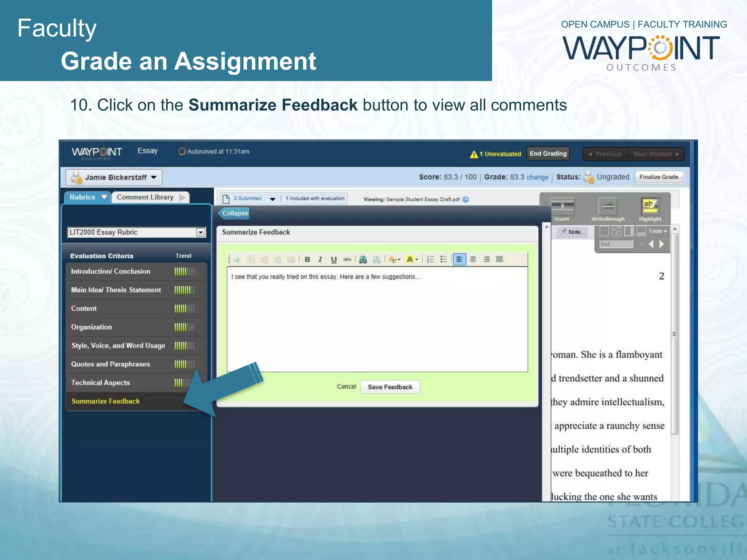Click the change grade link
Screen dimensions: 747x560
(537, 177)
